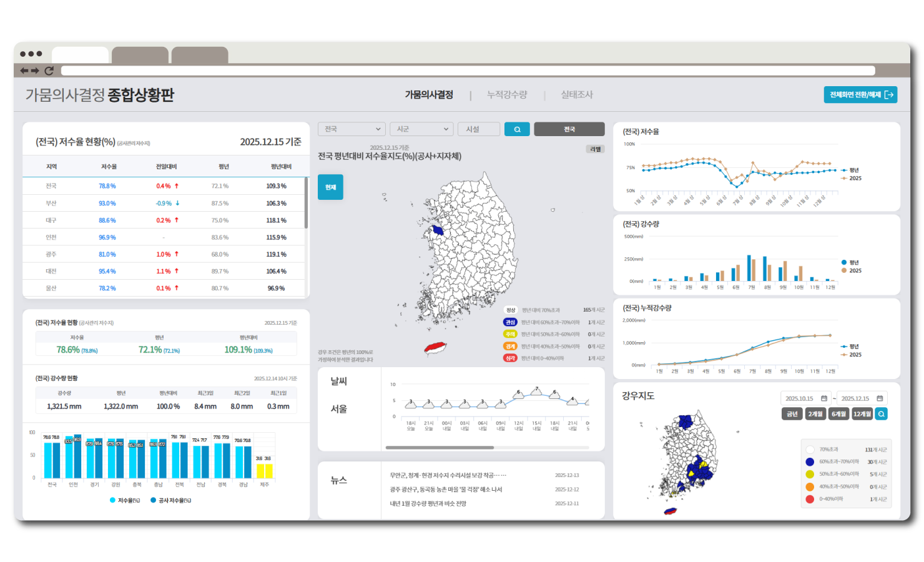Open the calendar icon for start date 2025.10.15

(823, 398)
